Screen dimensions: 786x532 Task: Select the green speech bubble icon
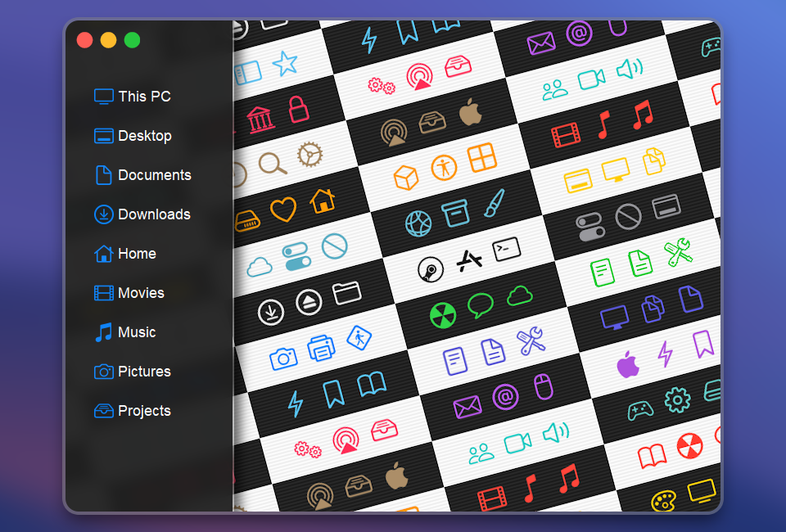pos(481,305)
